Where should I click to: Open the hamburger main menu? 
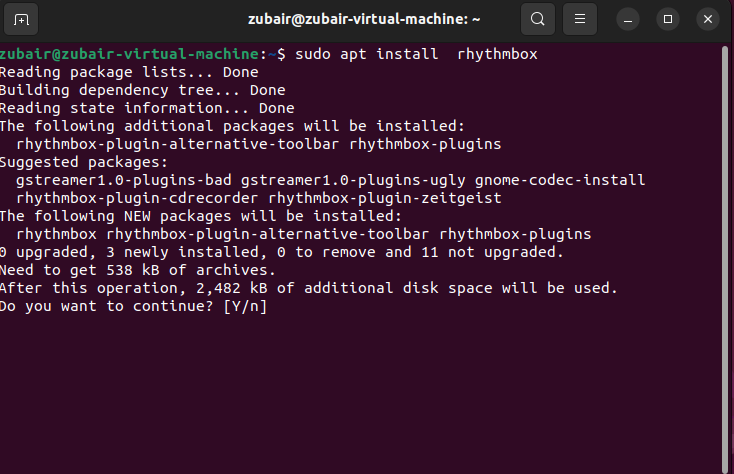[x=580, y=19]
